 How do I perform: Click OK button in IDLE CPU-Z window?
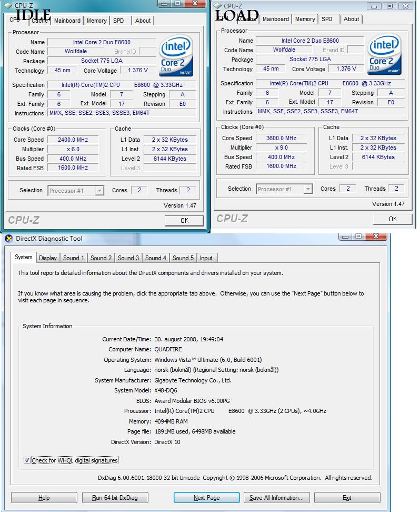pyautogui.click(x=184, y=220)
